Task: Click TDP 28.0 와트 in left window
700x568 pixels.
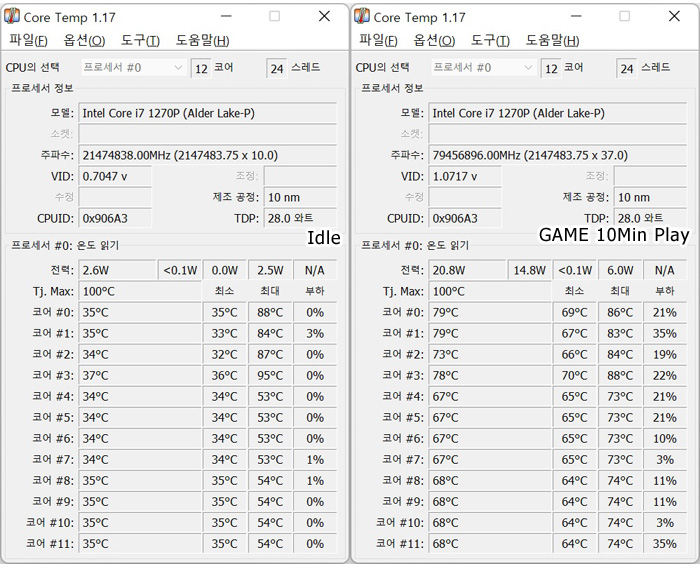Action: [x=300, y=218]
